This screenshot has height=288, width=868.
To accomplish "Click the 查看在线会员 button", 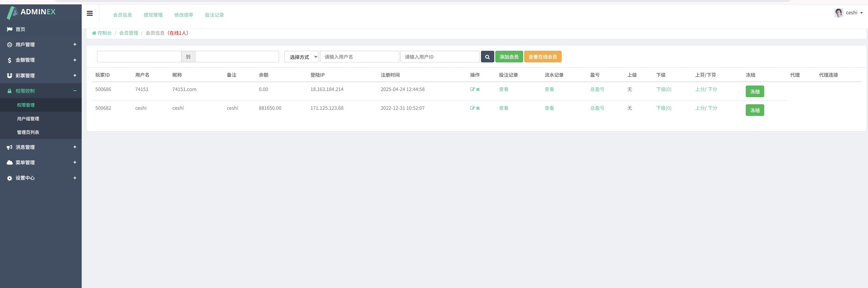I will (x=542, y=57).
